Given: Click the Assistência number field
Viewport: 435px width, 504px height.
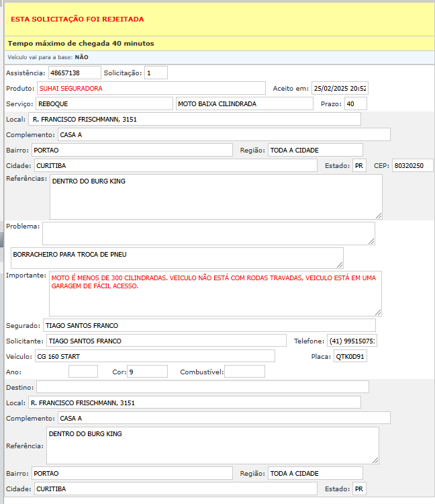Looking at the screenshot, I should click(74, 73).
